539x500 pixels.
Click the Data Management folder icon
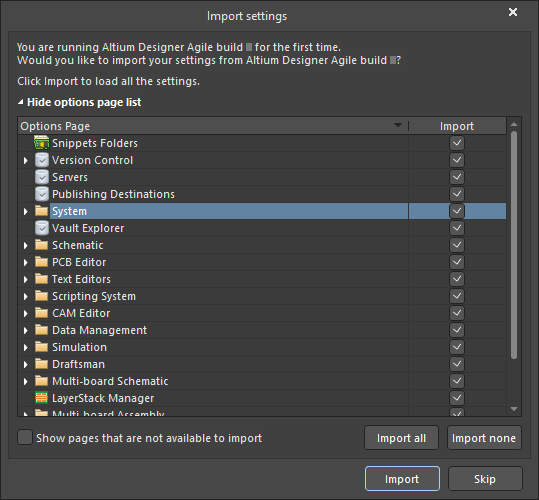(42, 330)
